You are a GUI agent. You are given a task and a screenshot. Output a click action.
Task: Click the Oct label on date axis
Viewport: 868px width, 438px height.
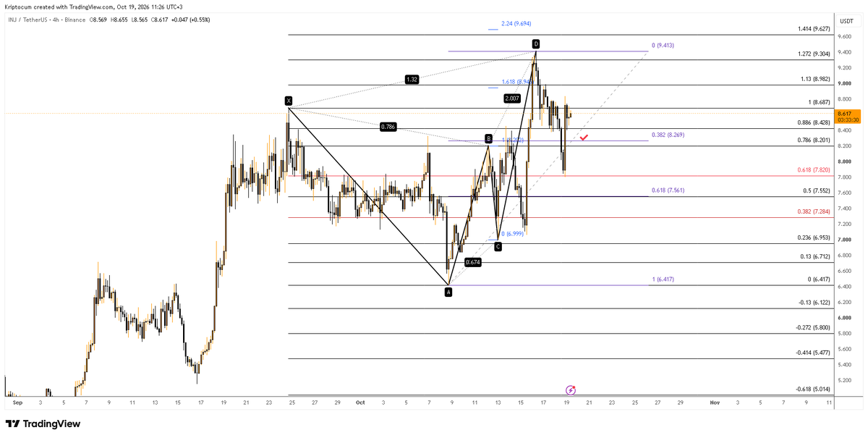(359, 401)
